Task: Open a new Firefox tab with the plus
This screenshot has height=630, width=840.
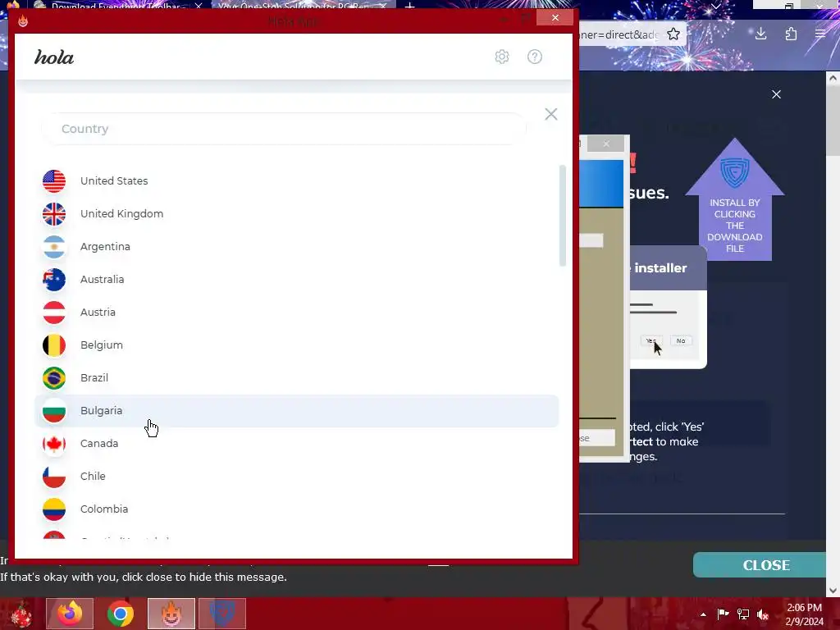Action: [x=409, y=6]
